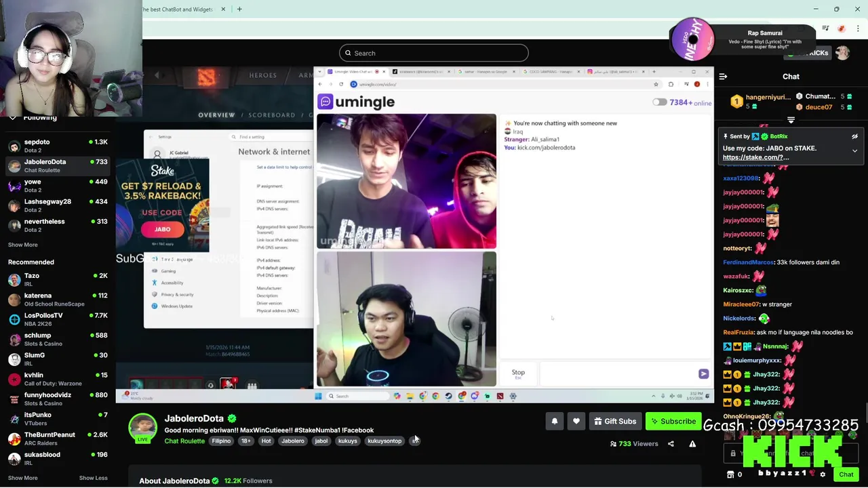
Task: Click the 733 Viewers count
Action: 634,444
